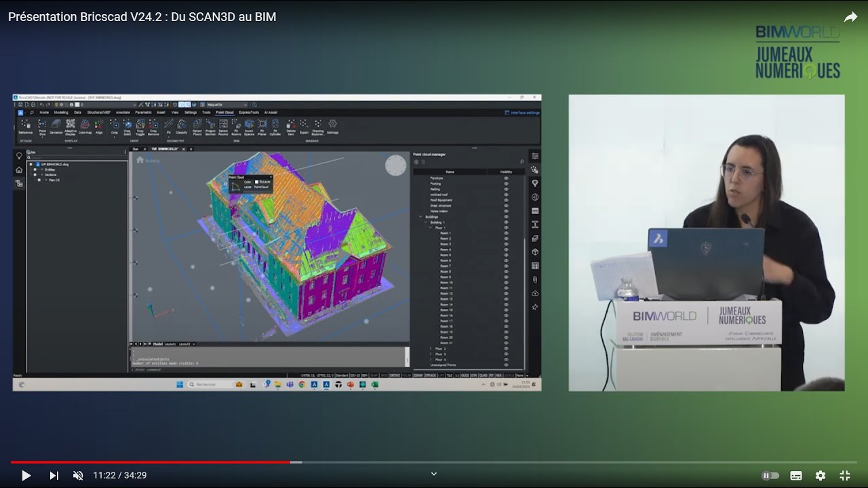The height and width of the screenshot is (488, 868).
Task: Click the Crop Remove tool
Action: point(153,127)
